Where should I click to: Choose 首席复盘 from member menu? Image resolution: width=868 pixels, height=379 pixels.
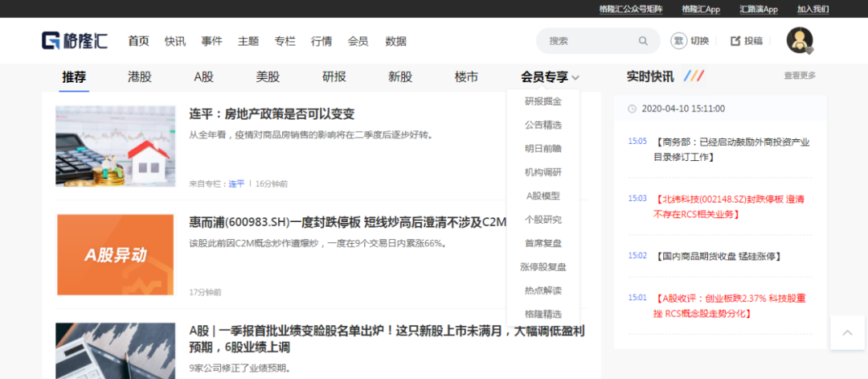click(543, 243)
